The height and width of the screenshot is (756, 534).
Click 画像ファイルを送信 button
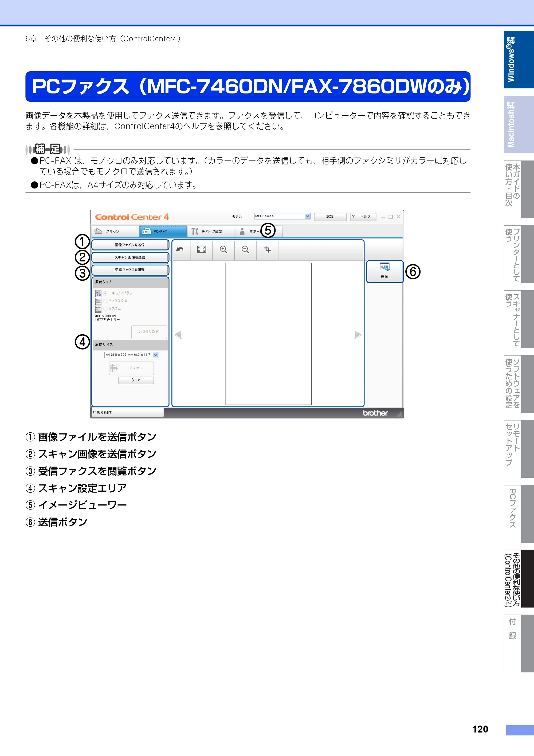click(x=130, y=245)
